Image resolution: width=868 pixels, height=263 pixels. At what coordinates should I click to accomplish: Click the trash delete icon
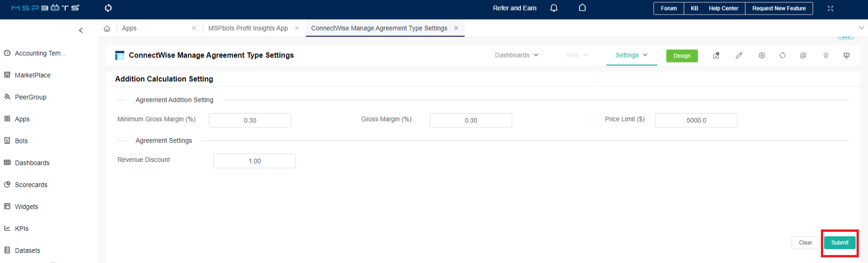point(826,55)
